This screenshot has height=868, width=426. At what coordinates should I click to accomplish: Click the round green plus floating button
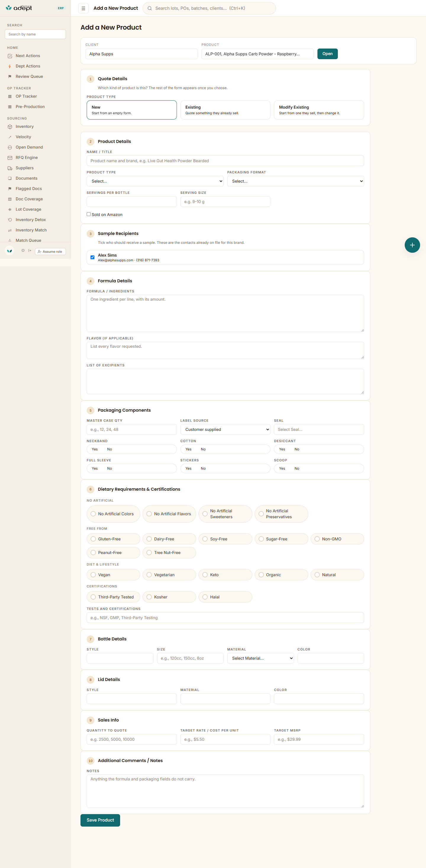click(412, 245)
